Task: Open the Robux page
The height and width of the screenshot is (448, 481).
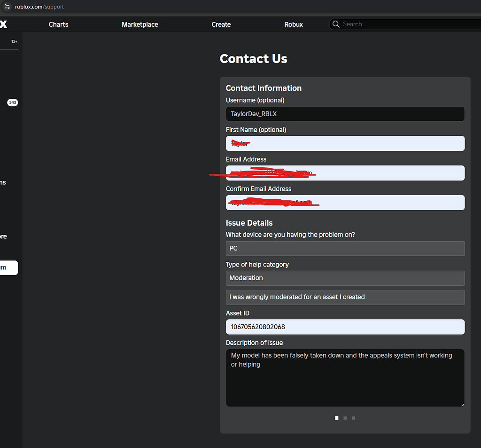Action: (294, 24)
